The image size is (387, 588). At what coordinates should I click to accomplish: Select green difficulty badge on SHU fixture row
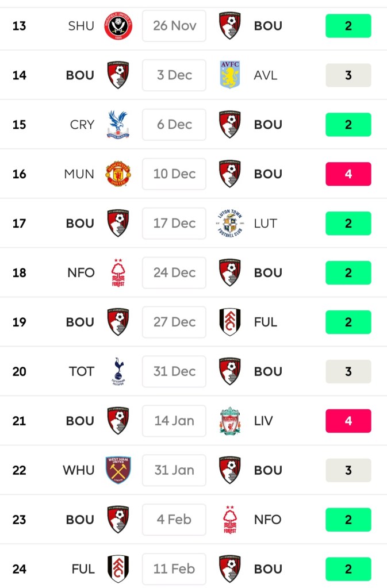click(x=348, y=26)
